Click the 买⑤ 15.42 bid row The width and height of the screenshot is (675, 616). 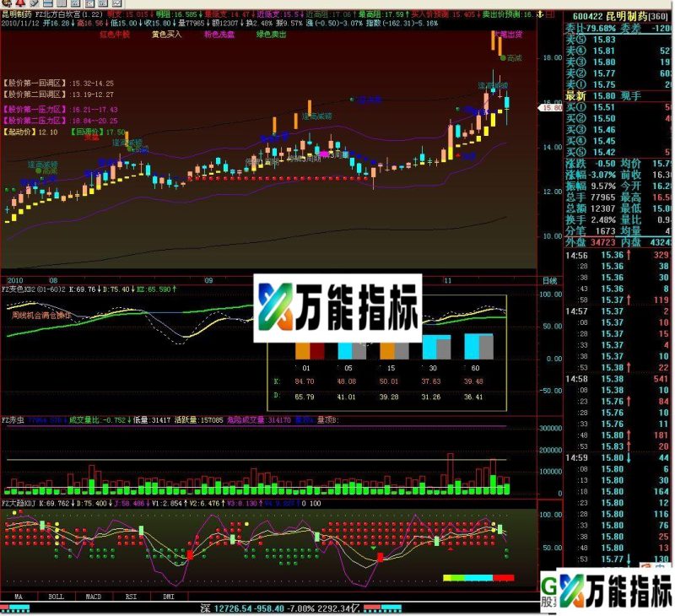[619, 152]
